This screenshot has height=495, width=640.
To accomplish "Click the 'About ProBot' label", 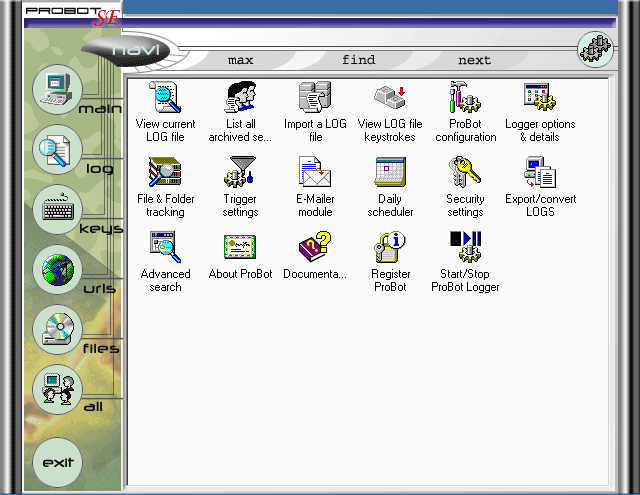I will coord(240,274).
